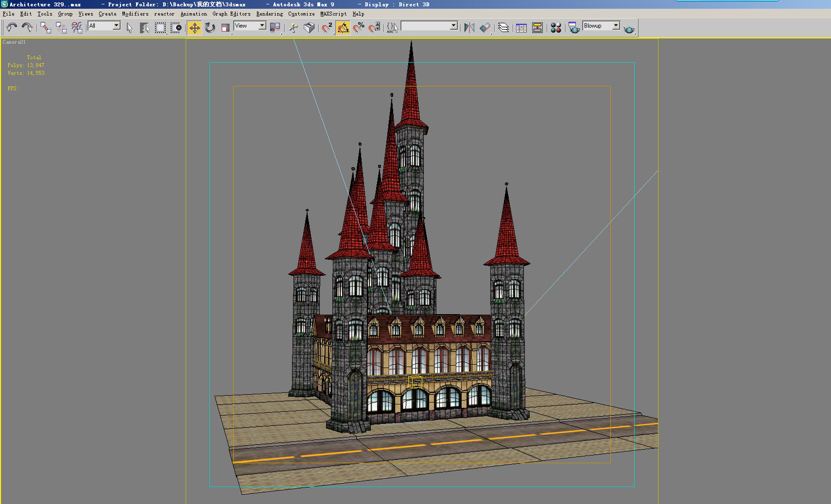Click the Undo arrow button

click(11, 28)
